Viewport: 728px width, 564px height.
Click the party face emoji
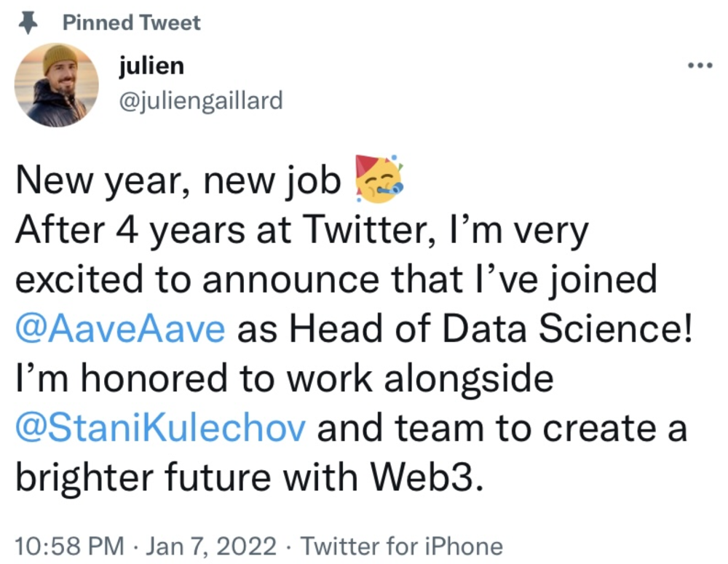coord(379,179)
